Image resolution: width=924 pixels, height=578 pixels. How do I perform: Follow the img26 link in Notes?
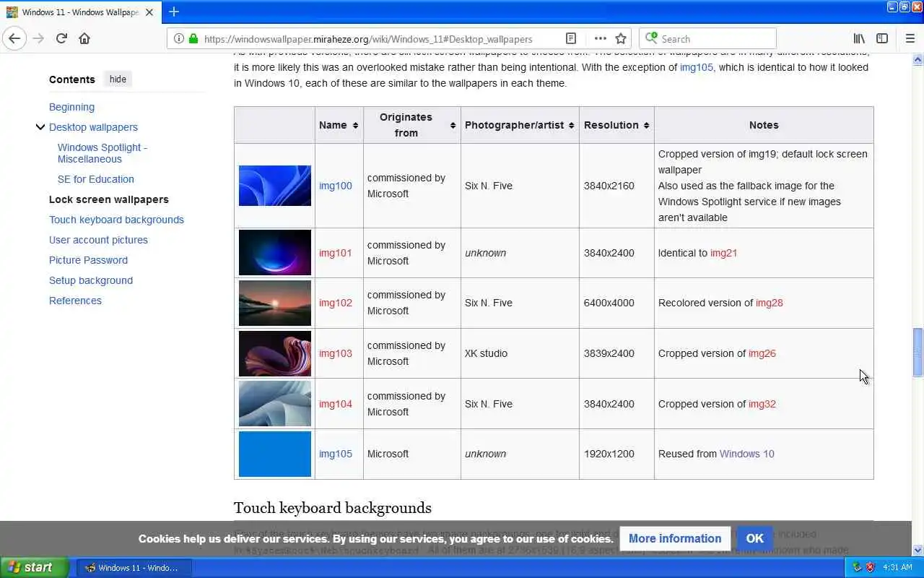tap(762, 353)
